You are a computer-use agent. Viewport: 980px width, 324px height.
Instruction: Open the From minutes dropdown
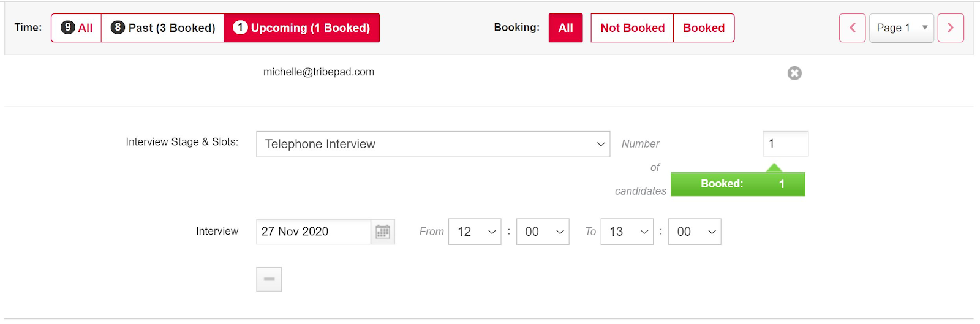(x=543, y=232)
